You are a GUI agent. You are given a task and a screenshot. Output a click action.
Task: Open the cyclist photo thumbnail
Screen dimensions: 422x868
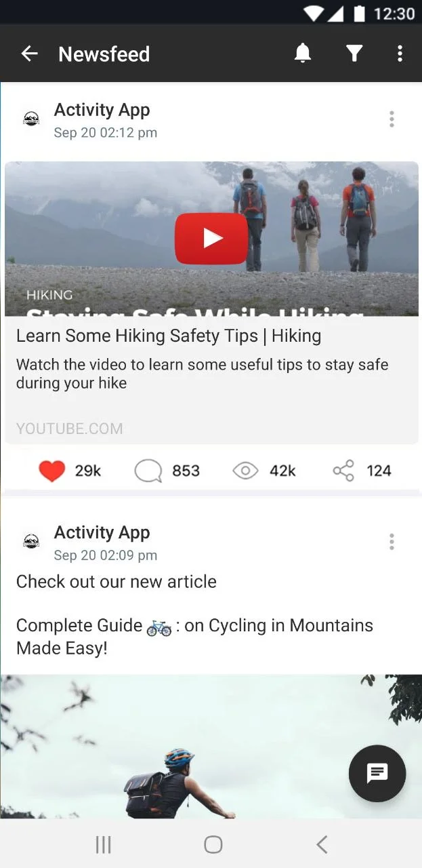(x=211, y=746)
